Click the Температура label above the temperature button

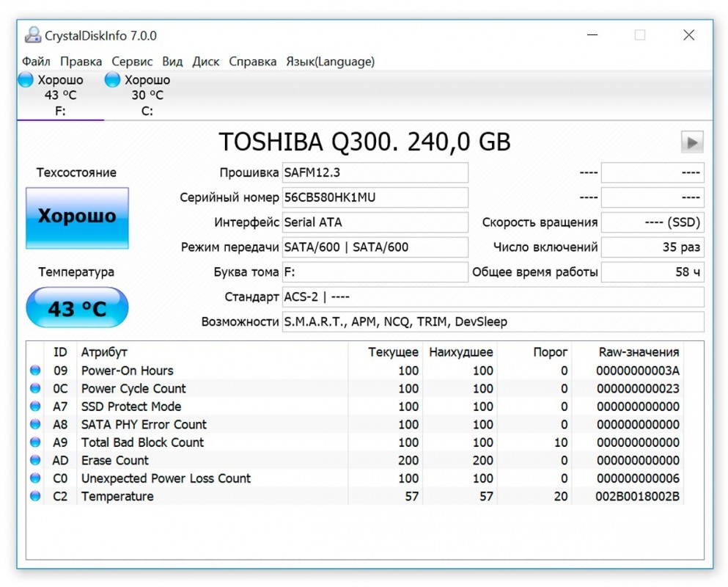(x=76, y=272)
